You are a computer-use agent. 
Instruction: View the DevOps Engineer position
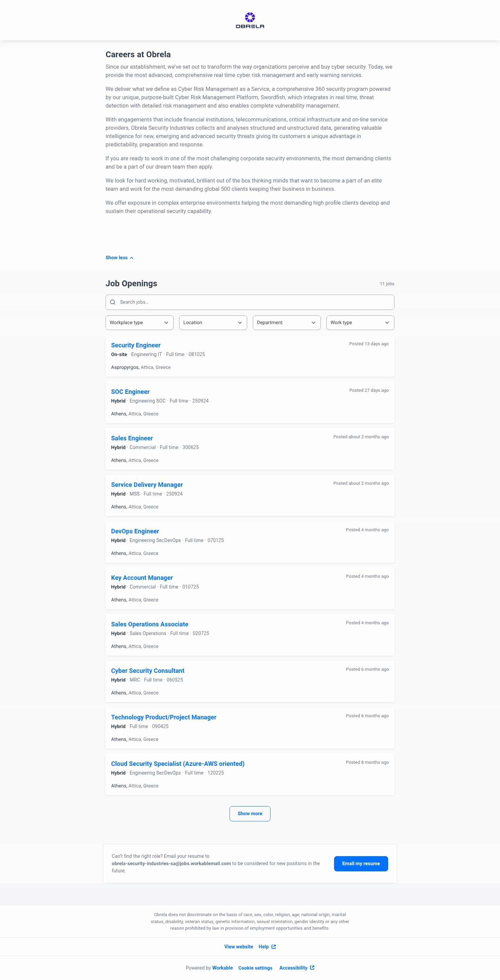[x=135, y=531]
